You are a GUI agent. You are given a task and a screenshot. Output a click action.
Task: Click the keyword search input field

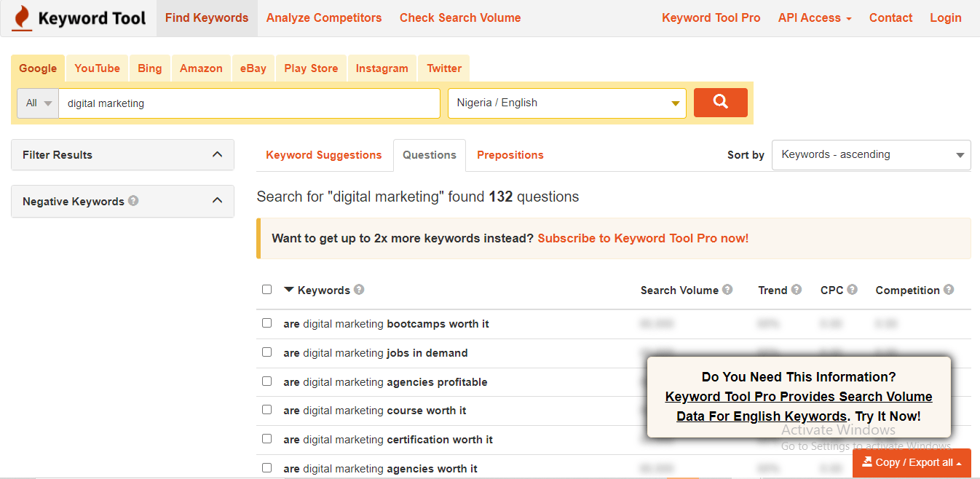pos(250,103)
